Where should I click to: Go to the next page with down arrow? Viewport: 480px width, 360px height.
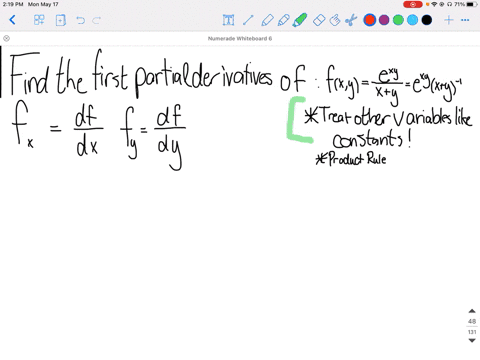(472, 340)
